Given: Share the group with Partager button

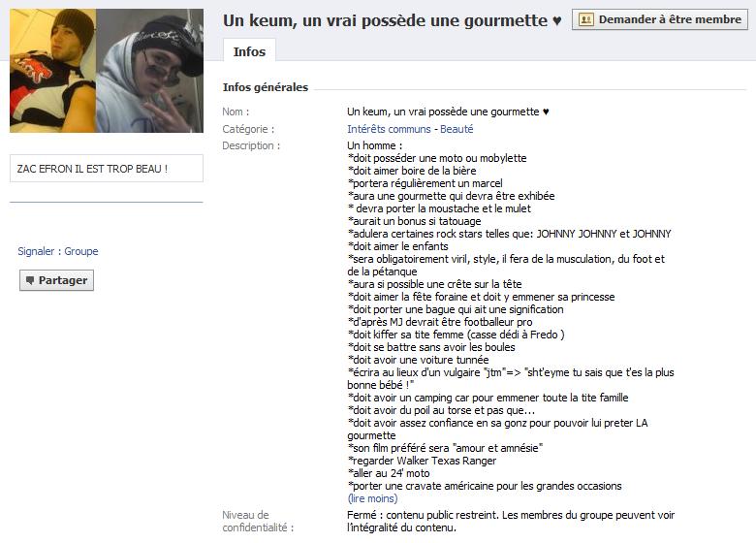Looking at the screenshot, I should (x=56, y=280).
